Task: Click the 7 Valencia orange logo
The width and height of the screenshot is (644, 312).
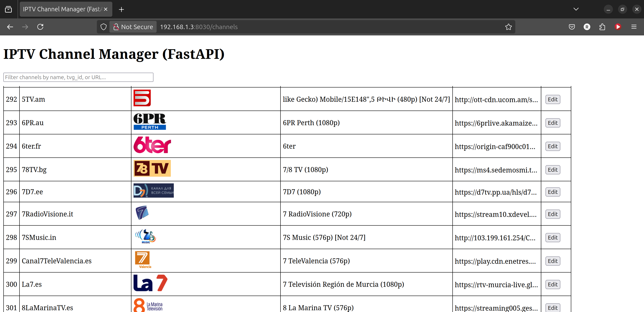Action: coord(143,260)
